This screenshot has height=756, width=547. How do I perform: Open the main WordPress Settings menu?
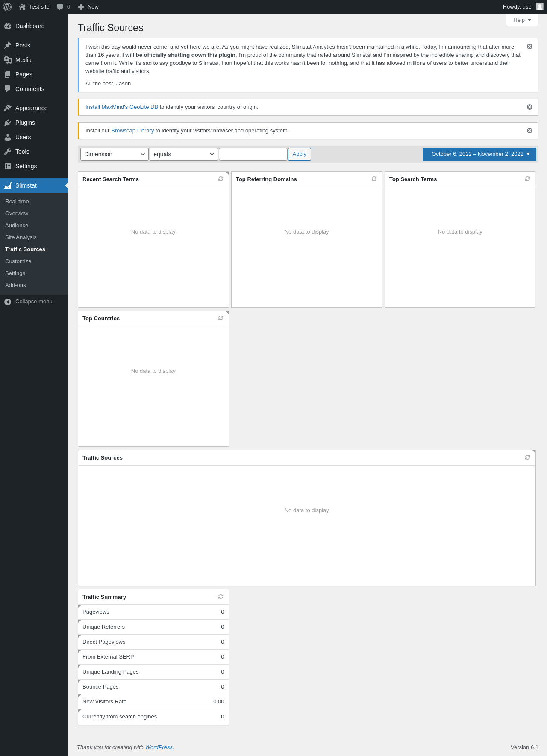[x=34, y=166]
